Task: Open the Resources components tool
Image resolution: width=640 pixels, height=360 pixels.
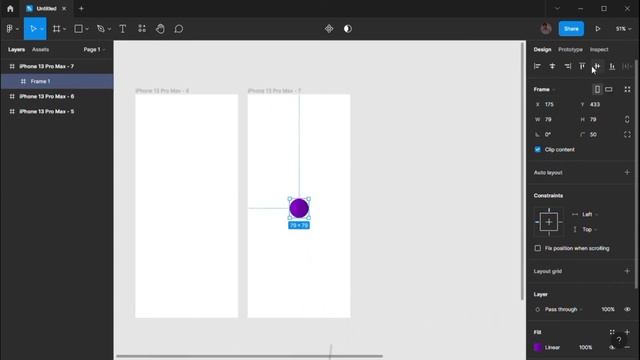Action: tap(142, 29)
